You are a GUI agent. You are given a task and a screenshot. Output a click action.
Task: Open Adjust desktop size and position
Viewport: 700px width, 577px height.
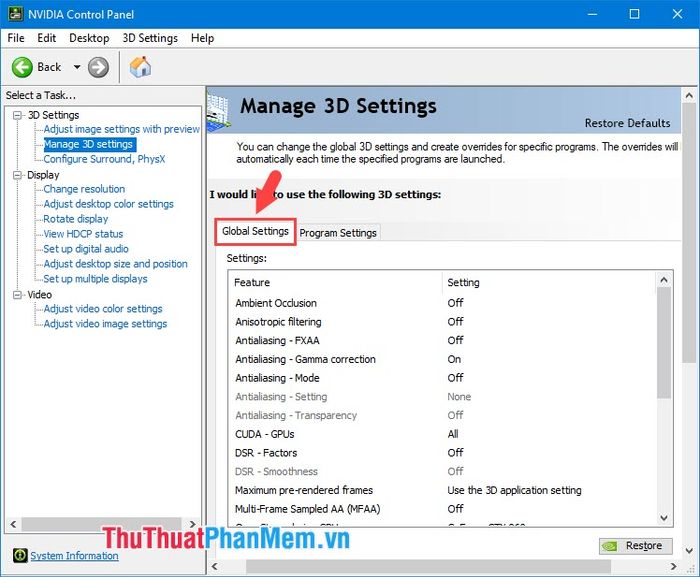(116, 264)
